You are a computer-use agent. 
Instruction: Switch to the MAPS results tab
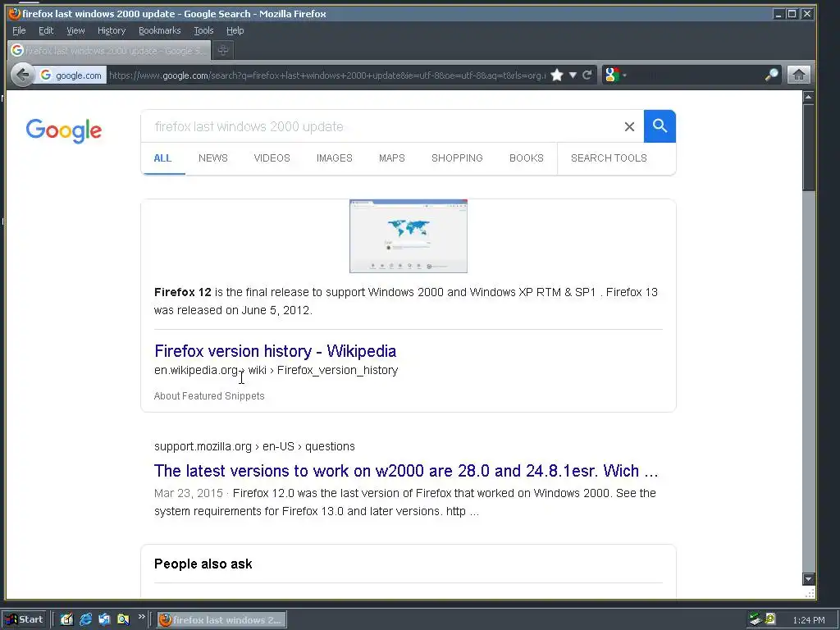point(392,158)
